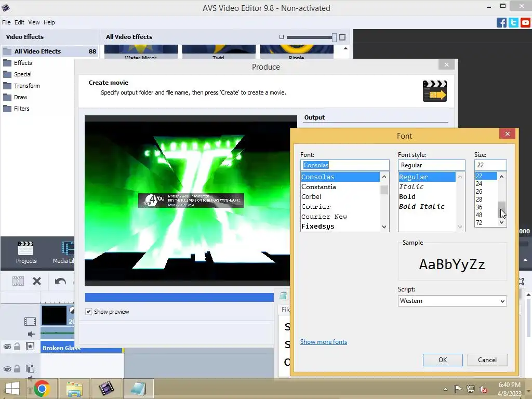Open Twitter icon in AVS header
Screen dimensions: 532x399
(513, 23)
